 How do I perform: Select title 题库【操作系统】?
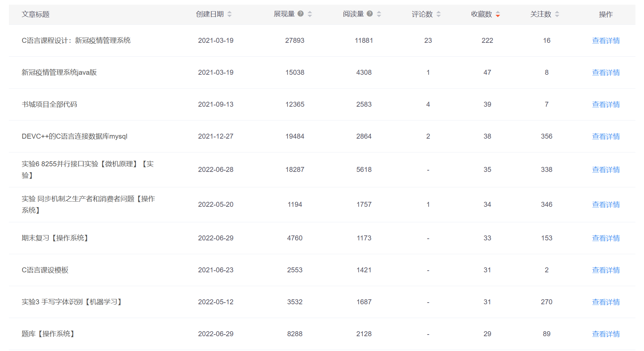tap(48, 334)
